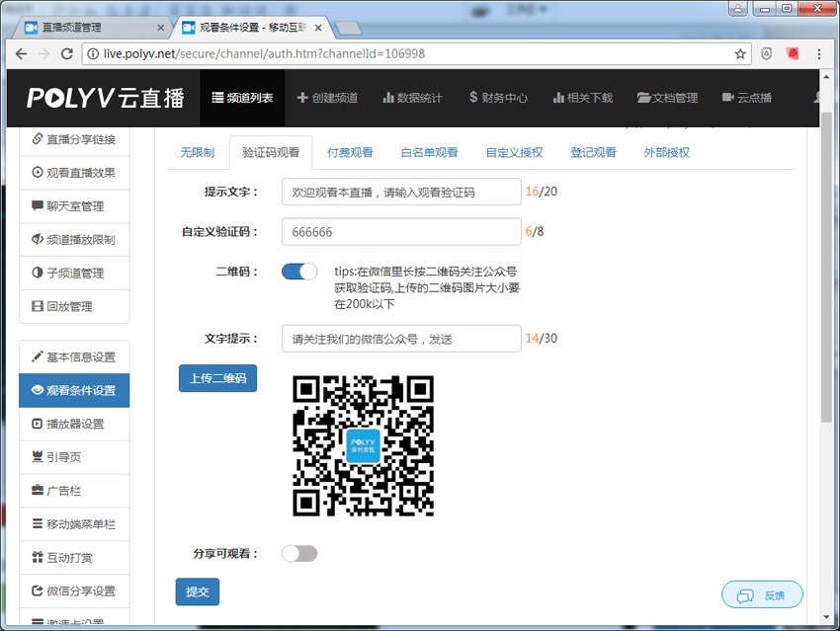This screenshot has width=840, height=631.
Task: Open 微信分享设置 in the sidebar
Action: point(74,591)
